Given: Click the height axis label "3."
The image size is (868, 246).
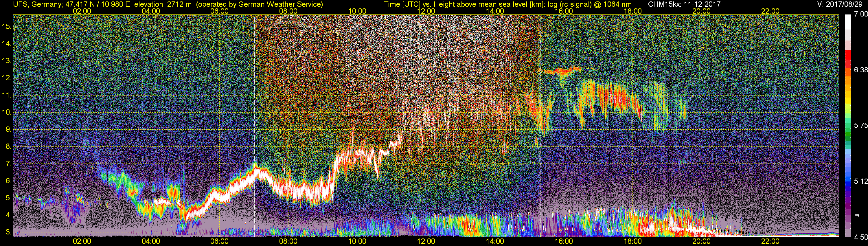Looking at the screenshot, I should click(8, 232).
